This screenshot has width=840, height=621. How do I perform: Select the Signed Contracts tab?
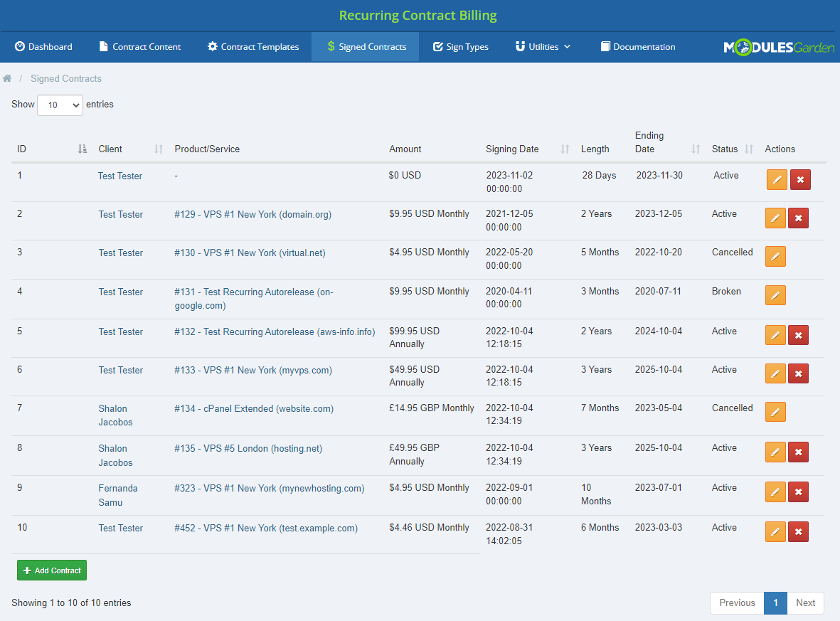366,47
